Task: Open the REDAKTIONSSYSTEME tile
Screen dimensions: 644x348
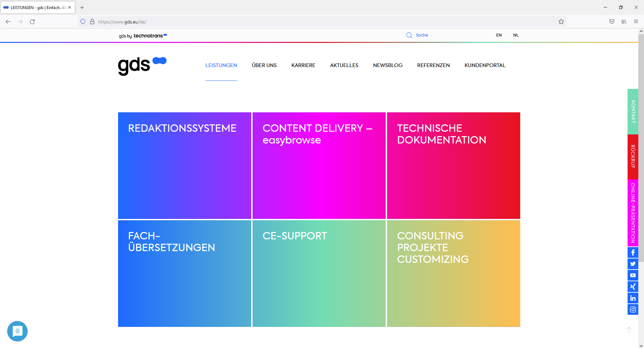Action: coord(184,166)
